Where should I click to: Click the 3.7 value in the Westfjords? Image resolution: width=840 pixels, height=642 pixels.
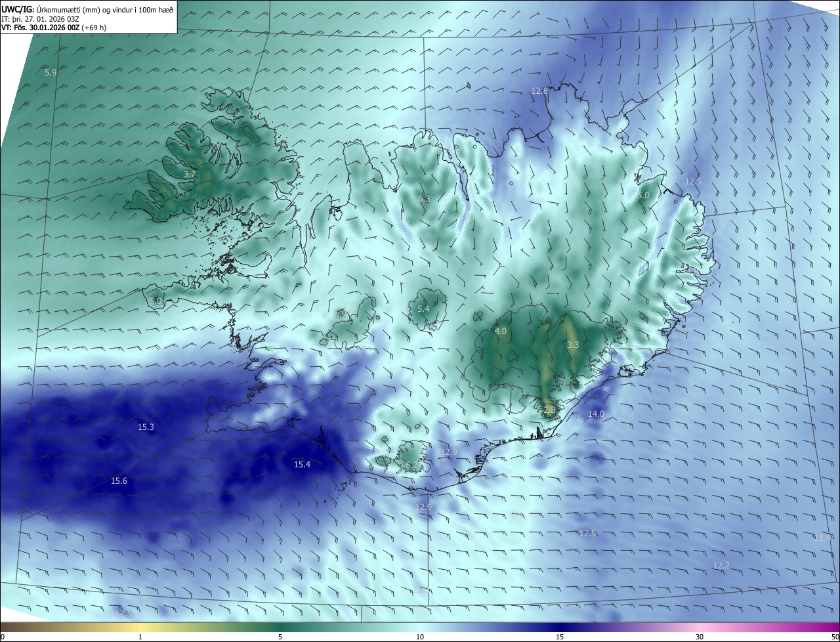pyautogui.click(x=189, y=175)
